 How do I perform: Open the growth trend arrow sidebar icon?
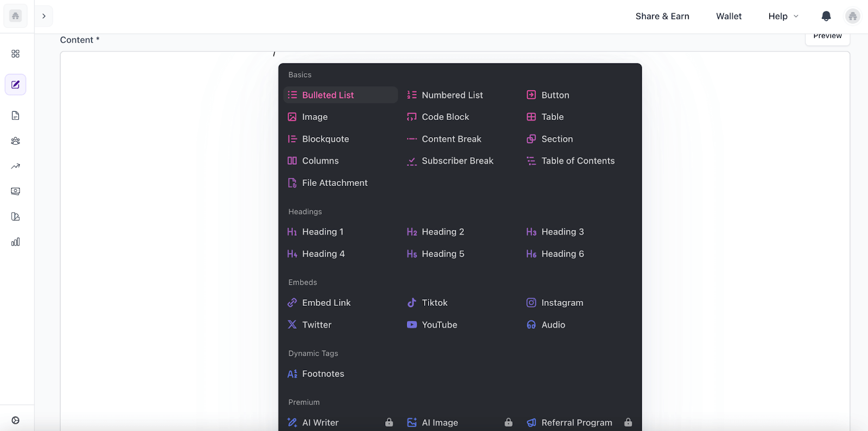[x=15, y=166]
